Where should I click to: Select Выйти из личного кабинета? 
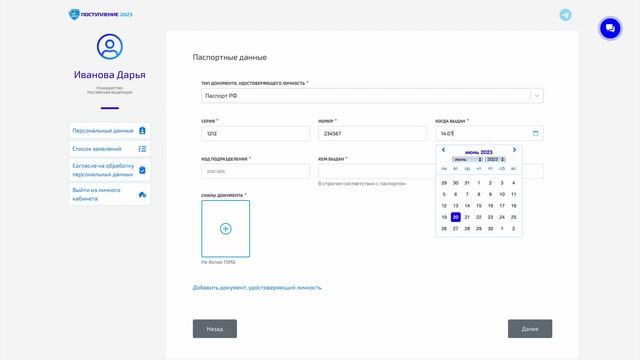pyautogui.click(x=110, y=194)
